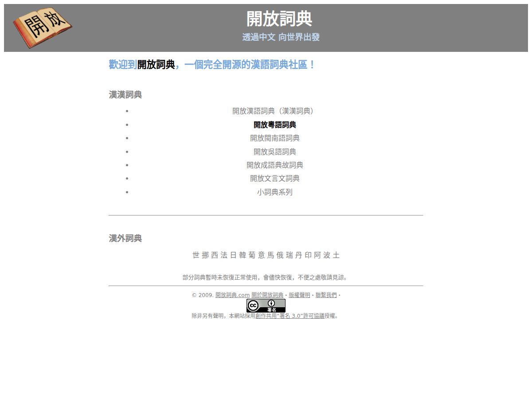This screenshot has width=532, height=399.
Task: Click the 部分詞典暫時未恢復正常使用 notice text
Action: point(265,278)
